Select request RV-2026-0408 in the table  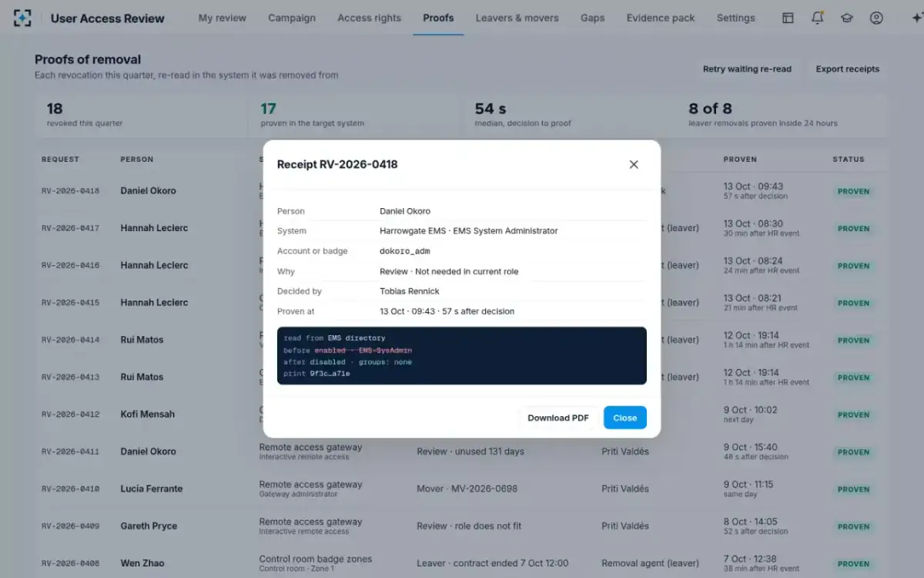tap(71, 563)
